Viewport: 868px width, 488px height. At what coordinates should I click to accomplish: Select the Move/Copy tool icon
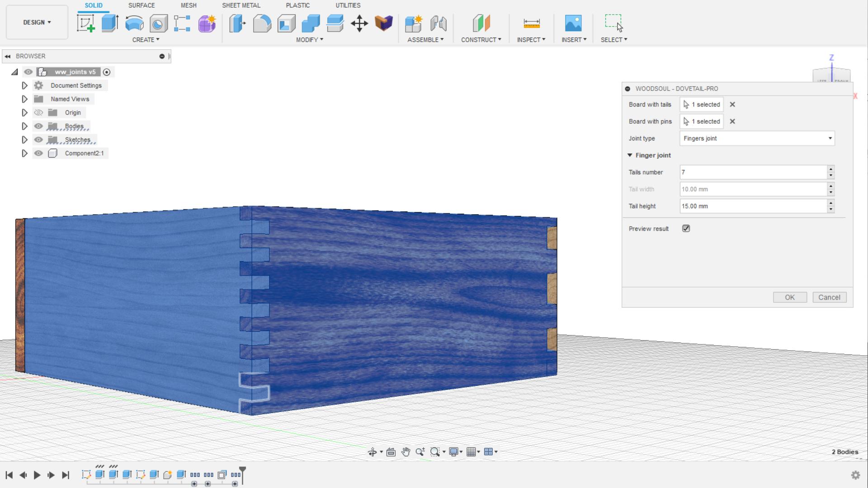coord(359,23)
